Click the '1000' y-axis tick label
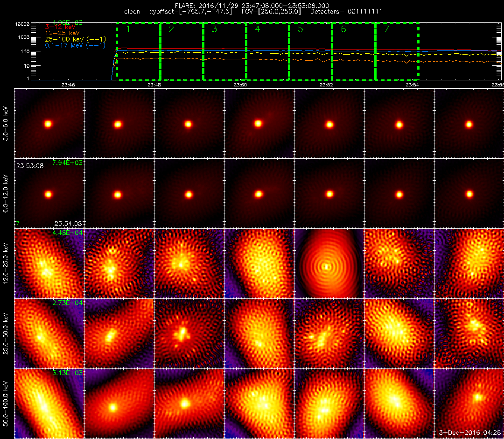The width and height of the screenshot is (504, 439). tap(23, 37)
